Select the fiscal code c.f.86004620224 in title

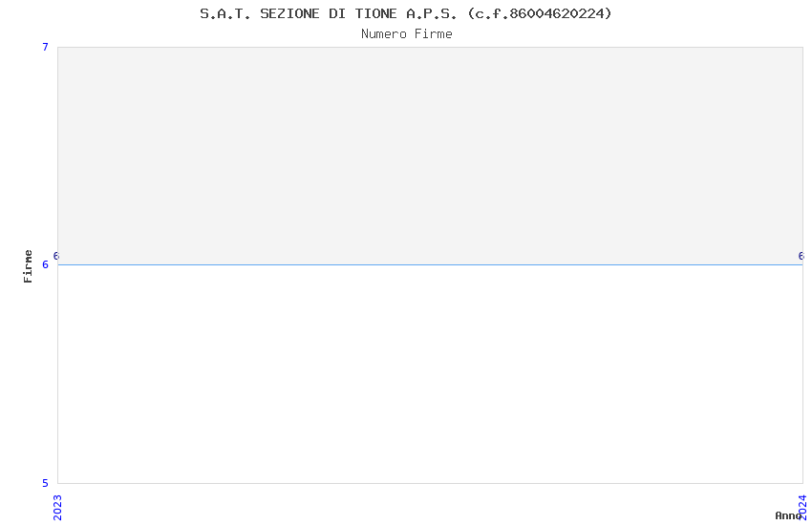pos(541,13)
